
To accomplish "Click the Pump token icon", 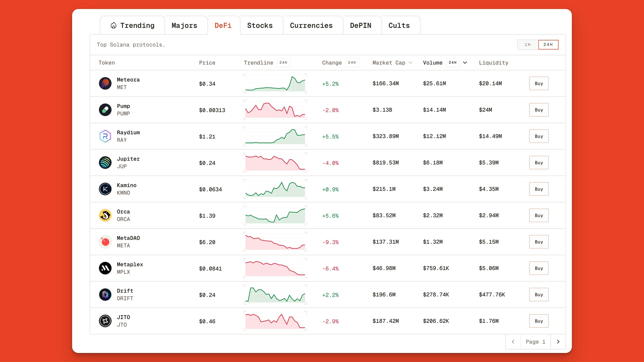I will (105, 110).
